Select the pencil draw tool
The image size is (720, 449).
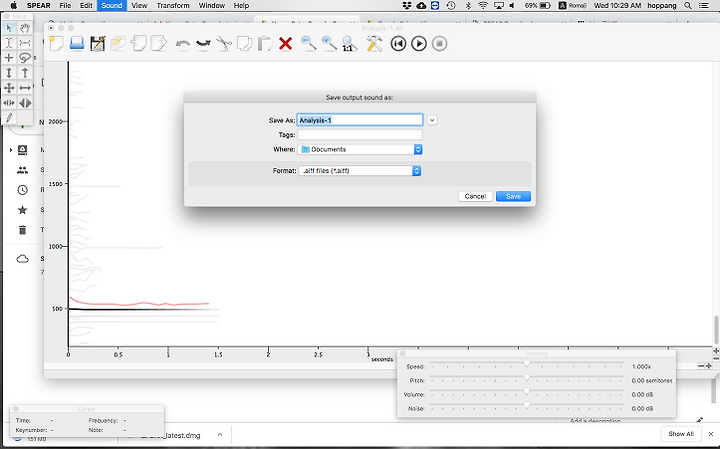tap(9, 118)
